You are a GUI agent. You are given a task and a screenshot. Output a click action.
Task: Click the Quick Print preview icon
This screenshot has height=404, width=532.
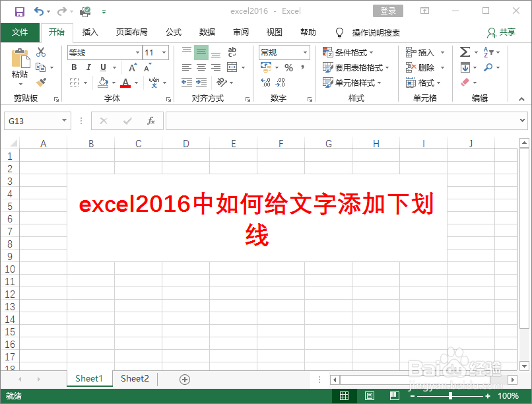[x=85, y=12]
